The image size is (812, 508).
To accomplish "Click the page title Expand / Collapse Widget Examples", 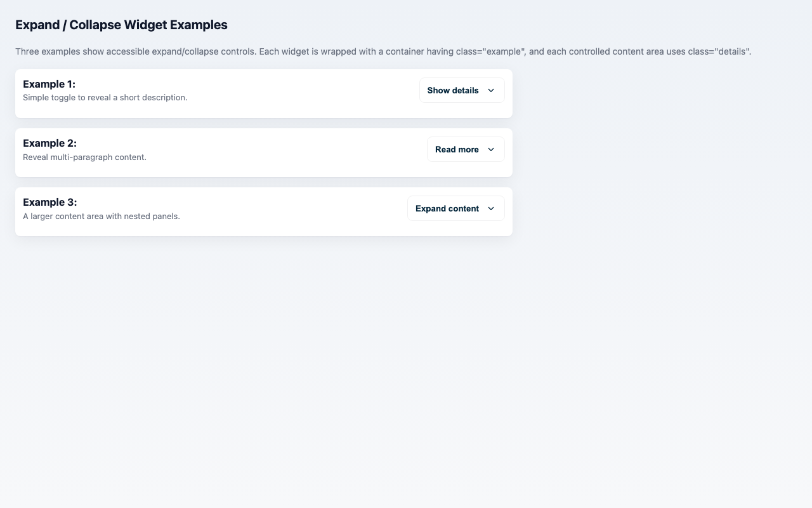I will click(x=121, y=25).
